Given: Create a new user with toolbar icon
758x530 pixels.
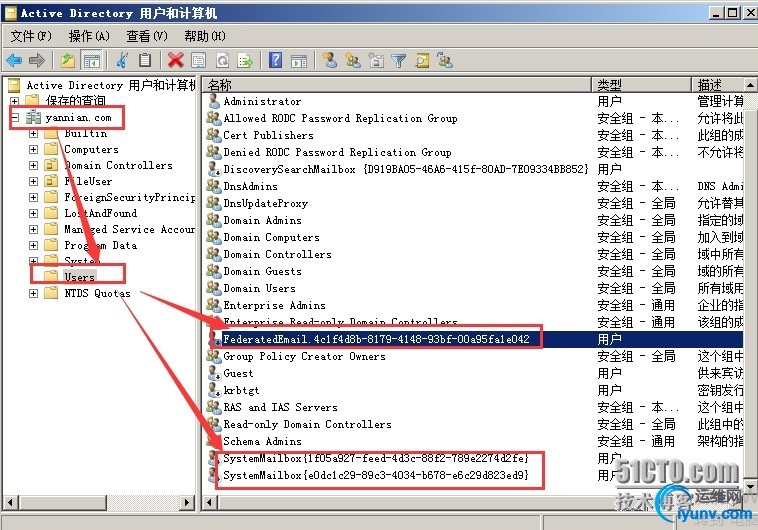Looking at the screenshot, I should (x=330, y=60).
